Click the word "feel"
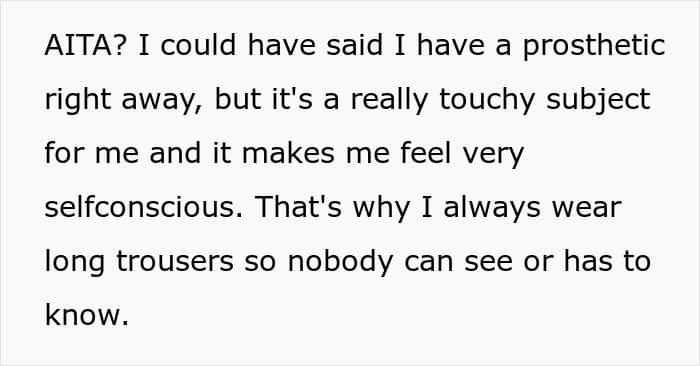 click(x=425, y=153)
